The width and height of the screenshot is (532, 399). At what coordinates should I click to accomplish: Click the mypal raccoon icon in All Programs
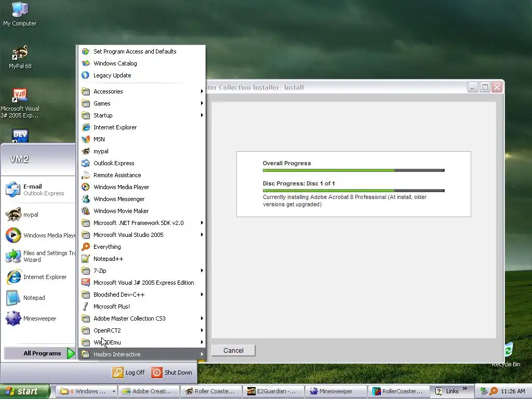point(86,151)
